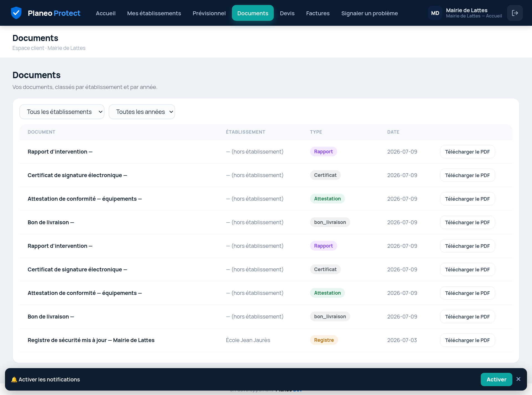The height and width of the screenshot is (395, 532).
Task: Download PDF for first Certificat de signature électronique
Action: click(467, 175)
